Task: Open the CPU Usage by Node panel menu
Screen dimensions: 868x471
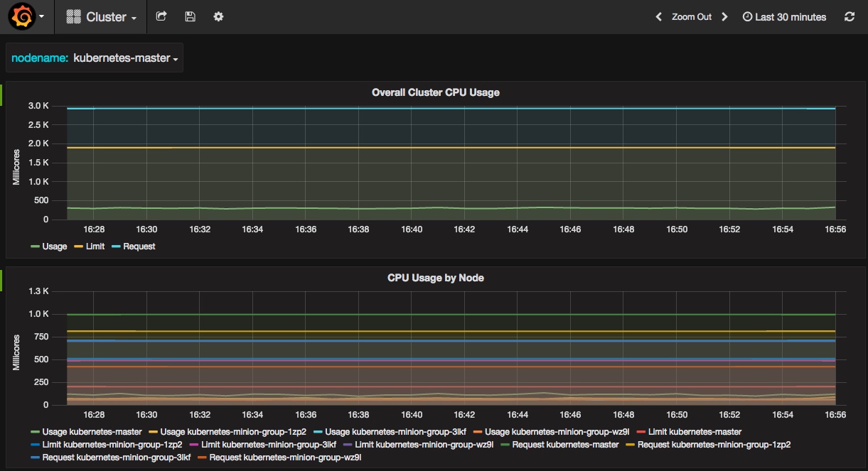Action: coord(435,278)
